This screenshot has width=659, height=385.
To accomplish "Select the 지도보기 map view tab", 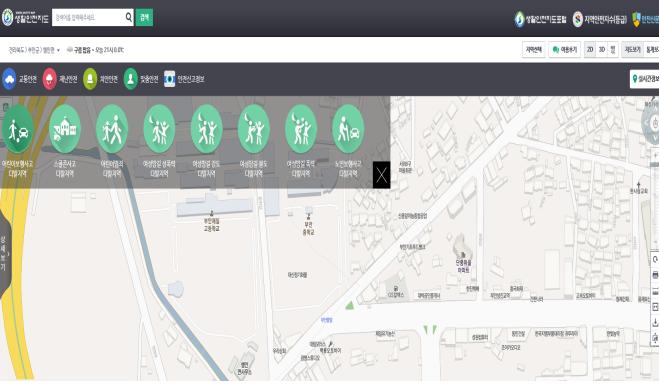I will pyautogui.click(x=632, y=50).
